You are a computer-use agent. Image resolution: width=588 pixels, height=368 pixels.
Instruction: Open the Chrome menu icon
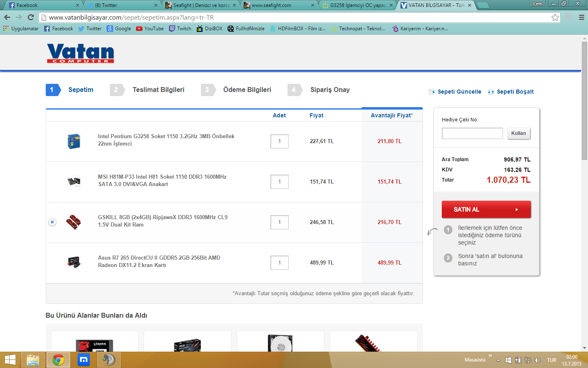[581, 17]
